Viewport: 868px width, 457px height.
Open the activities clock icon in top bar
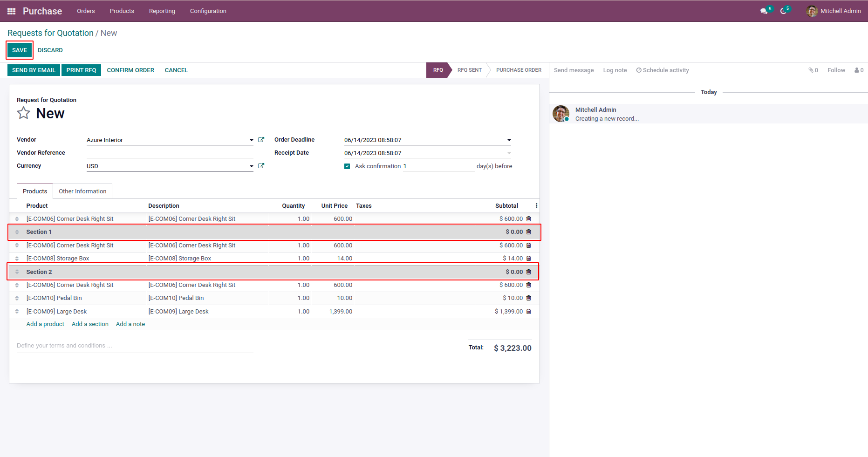(783, 11)
